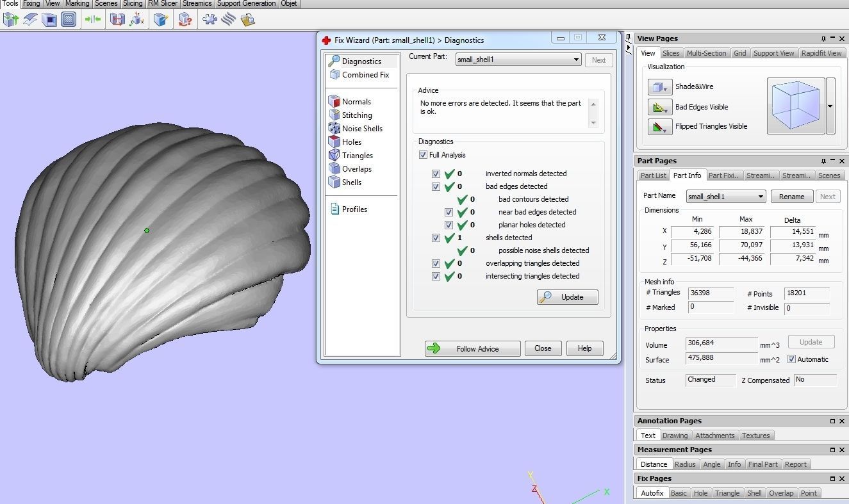Expand the Annotation Pages panel

(832, 421)
